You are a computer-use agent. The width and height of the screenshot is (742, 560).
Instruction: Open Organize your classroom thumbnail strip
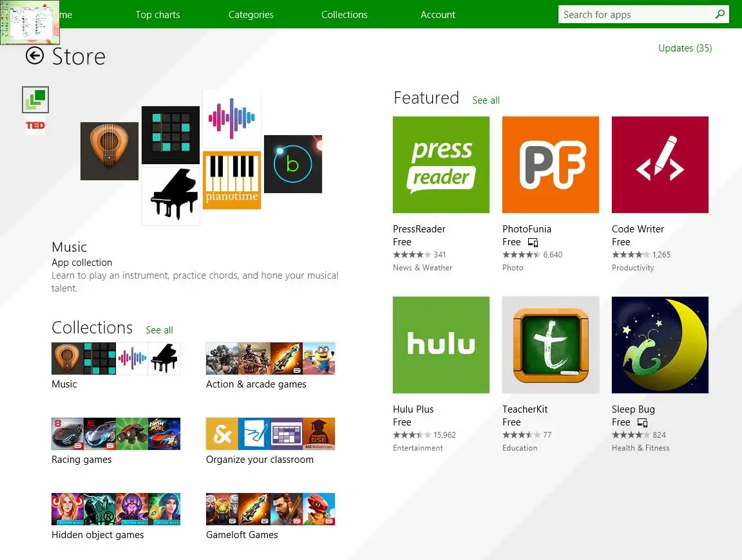[x=271, y=434]
